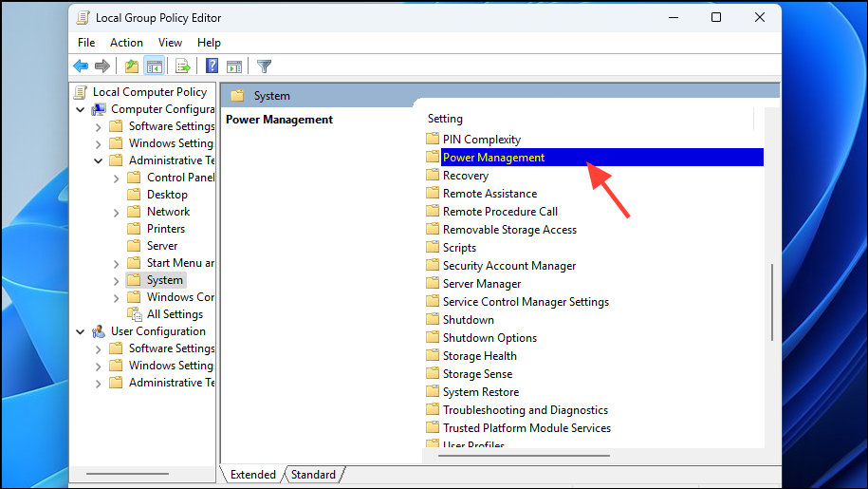Click the Filter funnel toolbar icon
The image size is (868, 489).
[264, 66]
